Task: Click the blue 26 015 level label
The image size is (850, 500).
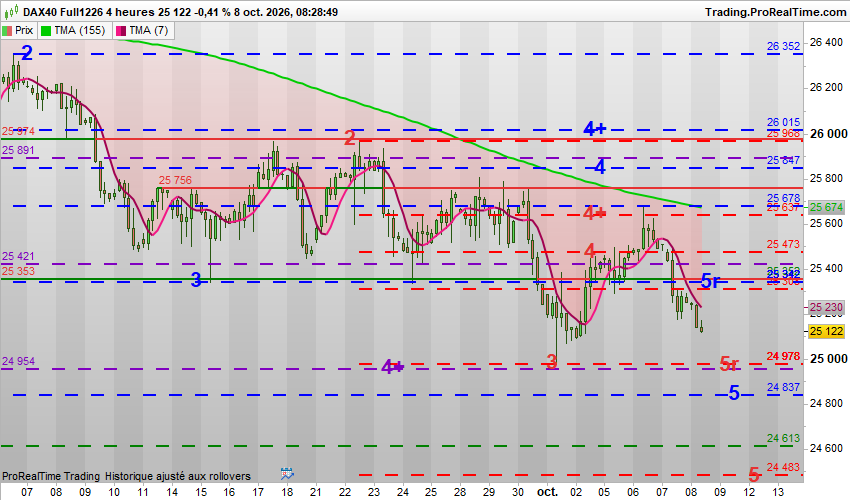Action: click(783, 123)
